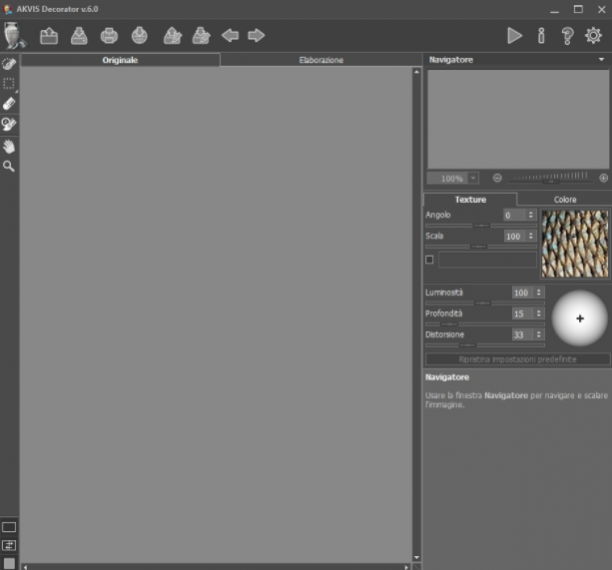Select the Zoom magnifier tool

tap(9, 166)
